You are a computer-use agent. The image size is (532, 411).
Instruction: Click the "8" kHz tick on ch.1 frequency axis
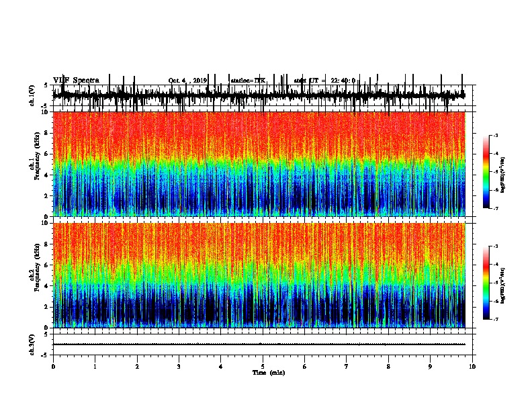coord(47,133)
